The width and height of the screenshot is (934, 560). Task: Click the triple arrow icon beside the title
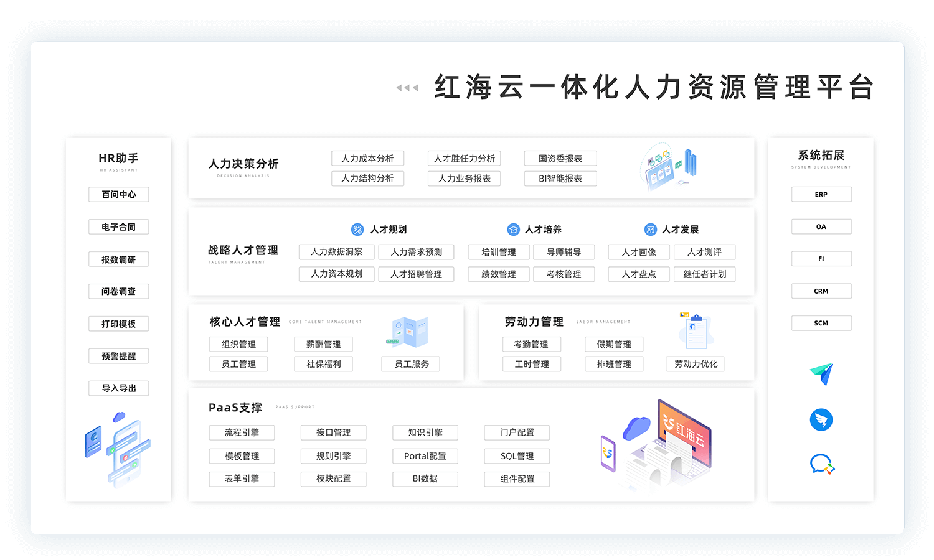pos(407,88)
